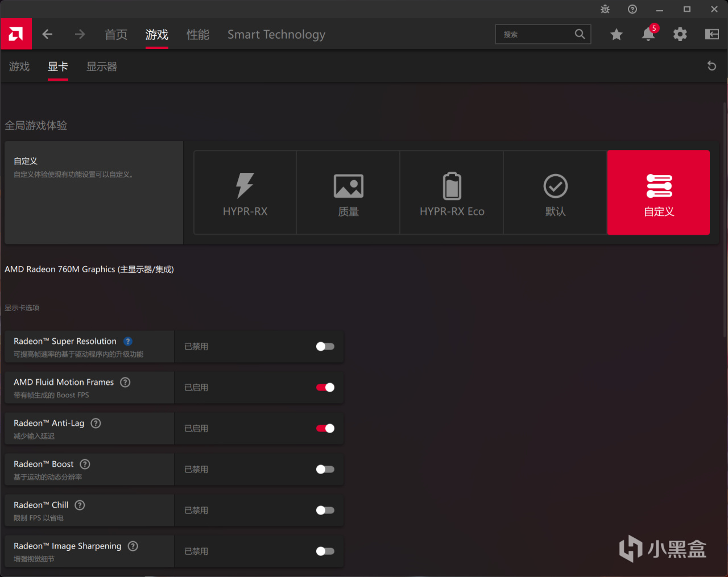
Task: Select the HYPR-RX Eco profile
Action: click(x=452, y=193)
